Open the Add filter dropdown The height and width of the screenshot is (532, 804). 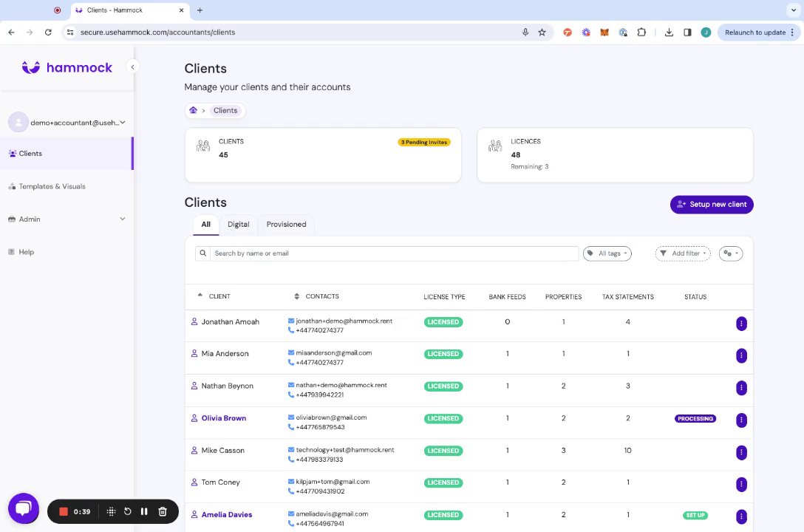coord(683,253)
